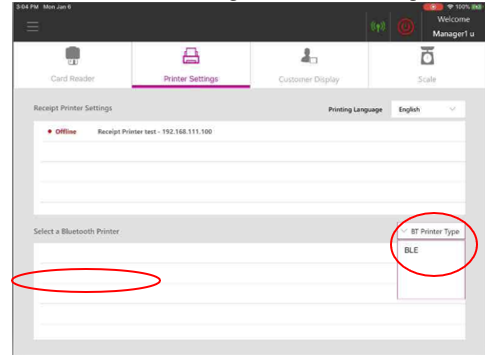Click the red screen recording indicator
The height and width of the screenshot is (363, 488).
click(x=433, y=7)
